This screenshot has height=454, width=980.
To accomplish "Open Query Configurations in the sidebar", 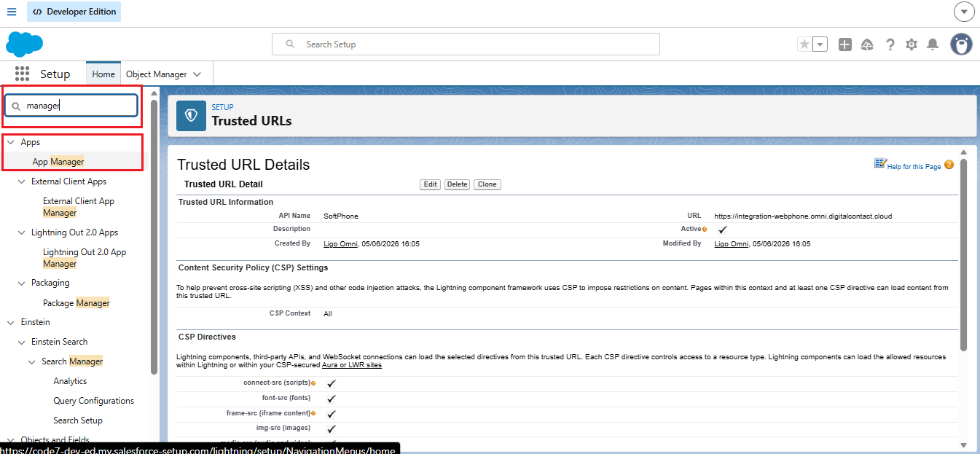I will pyautogui.click(x=93, y=401).
